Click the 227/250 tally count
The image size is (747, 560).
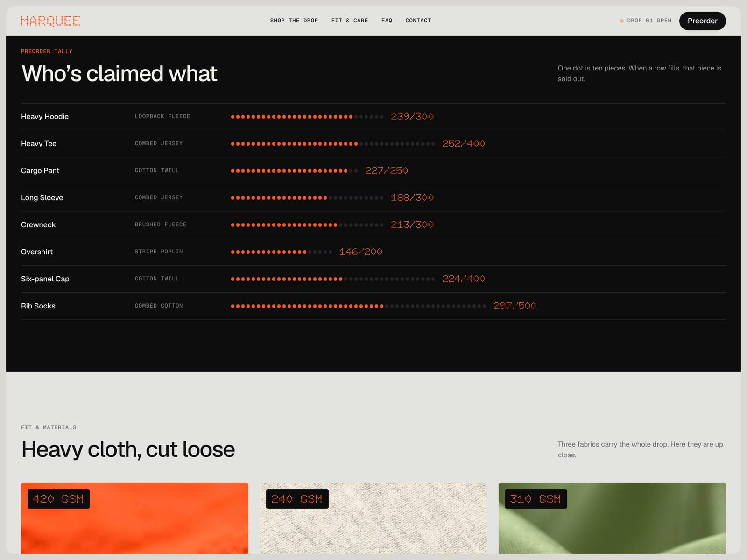pyautogui.click(x=387, y=170)
